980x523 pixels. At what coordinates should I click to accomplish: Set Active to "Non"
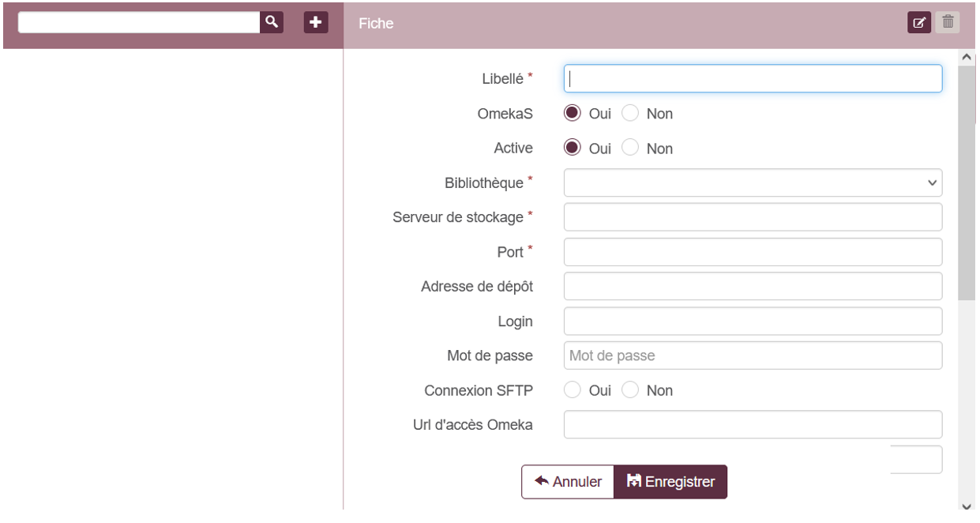[630, 148]
